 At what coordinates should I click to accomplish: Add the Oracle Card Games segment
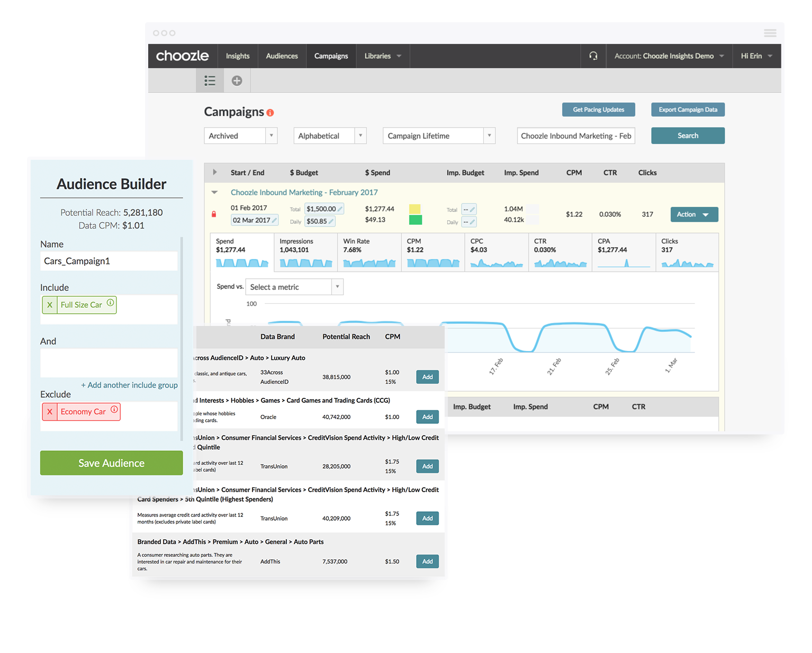428,417
